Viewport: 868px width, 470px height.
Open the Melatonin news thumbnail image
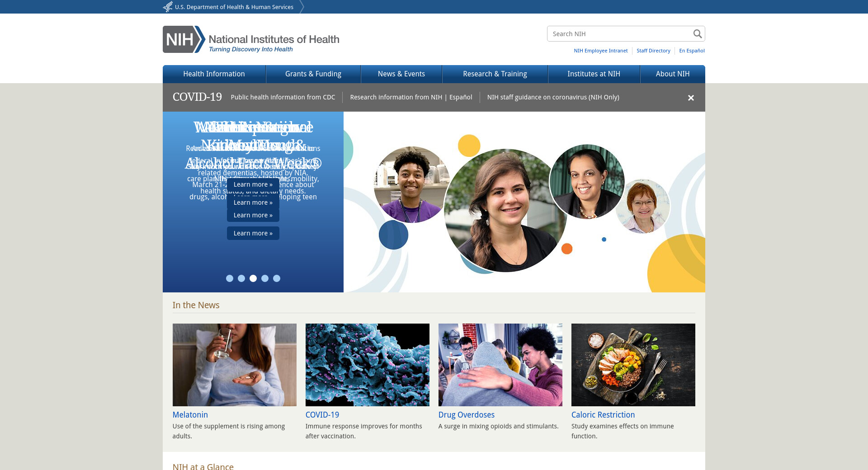click(x=235, y=365)
